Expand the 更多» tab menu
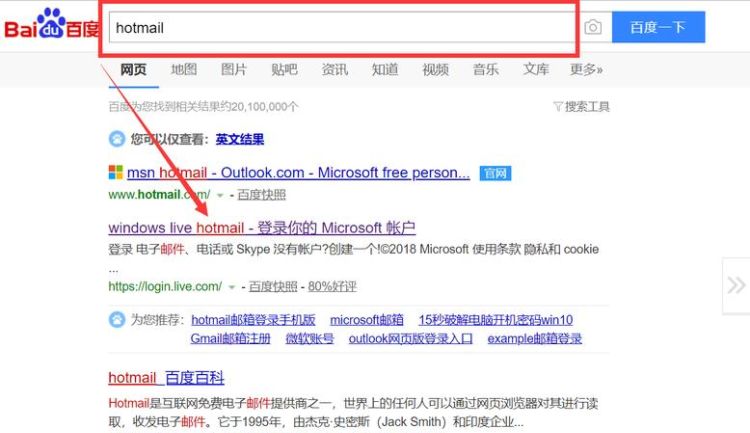Image resolution: width=750 pixels, height=433 pixels. coord(586,70)
